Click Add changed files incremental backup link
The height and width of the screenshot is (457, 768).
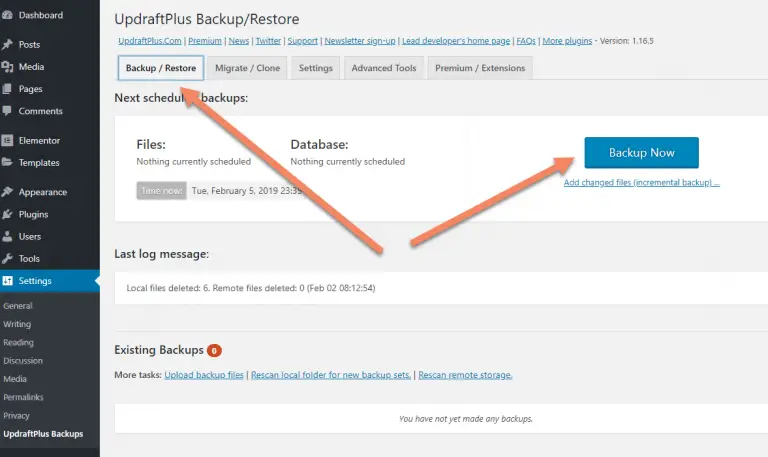(642, 183)
